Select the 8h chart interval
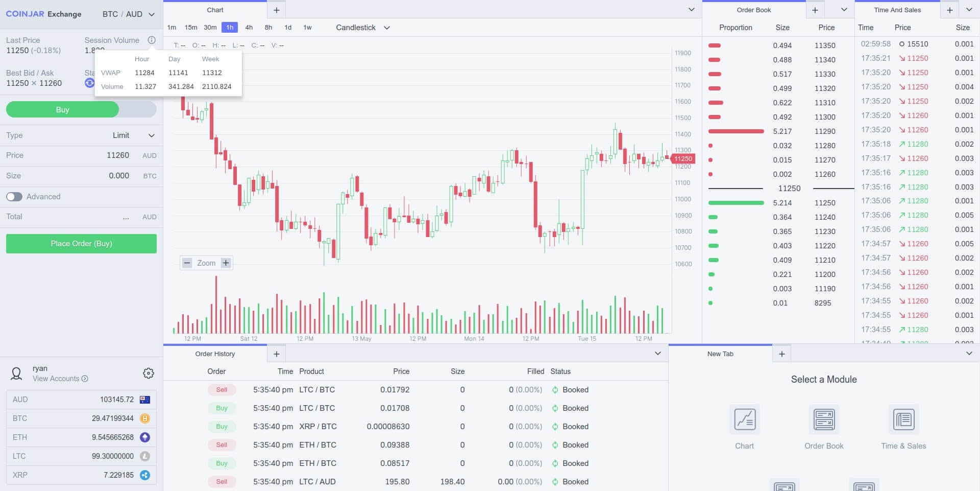This screenshot has width=980, height=491. [x=268, y=28]
